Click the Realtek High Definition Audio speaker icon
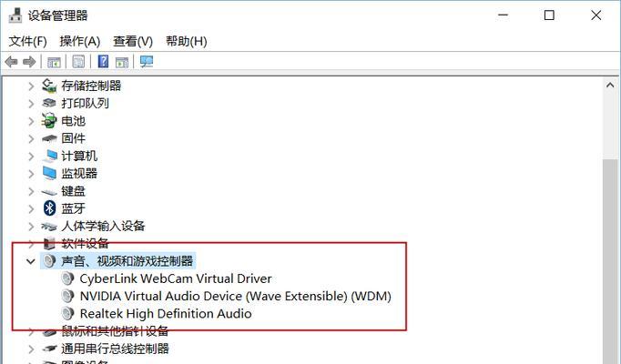Viewport: 621px width, 364px height. point(67,313)
